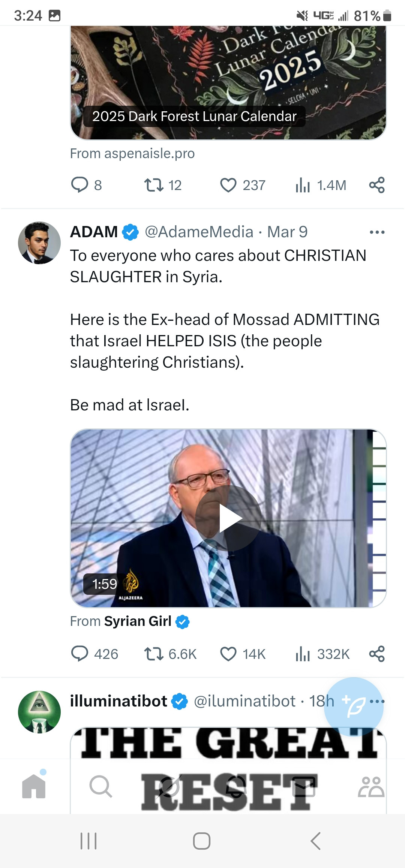Screen dimensions: 405x868
Task: Reply to ADAM's post about Syria
Action: [x=80, y=654]
